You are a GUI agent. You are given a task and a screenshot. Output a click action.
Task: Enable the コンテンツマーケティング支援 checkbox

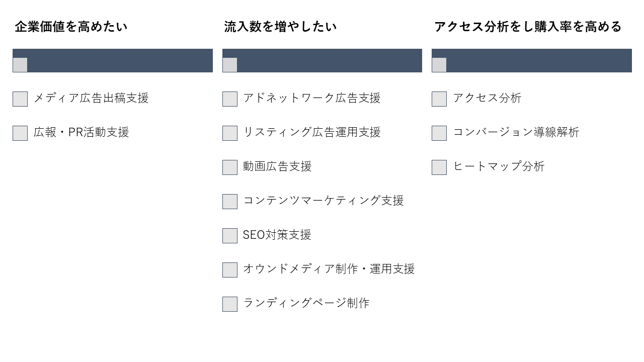click(230, 202)
